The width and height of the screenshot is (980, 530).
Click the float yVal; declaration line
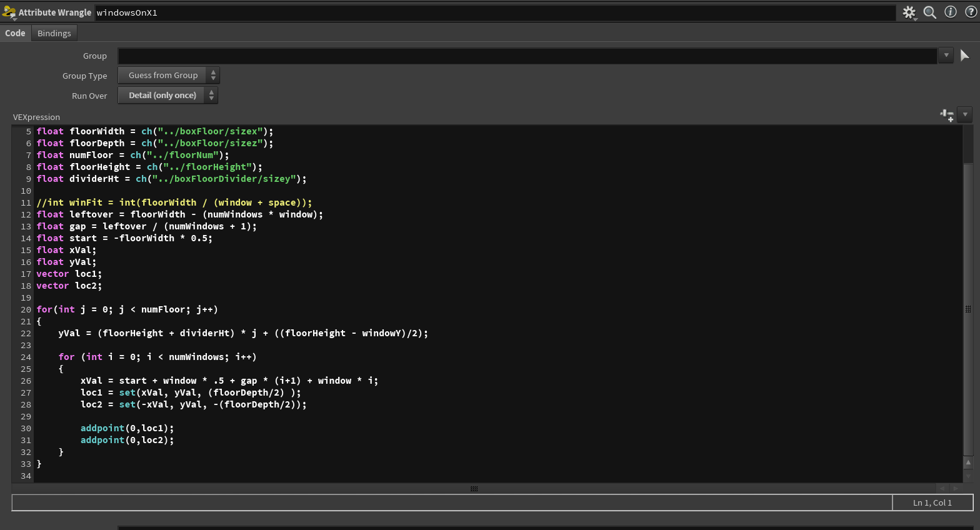click(66, 262)
